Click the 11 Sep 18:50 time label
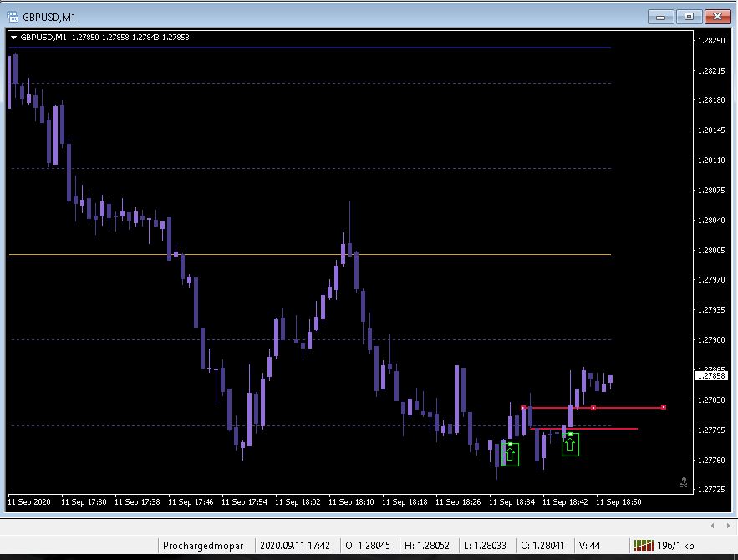 (618, 502)
